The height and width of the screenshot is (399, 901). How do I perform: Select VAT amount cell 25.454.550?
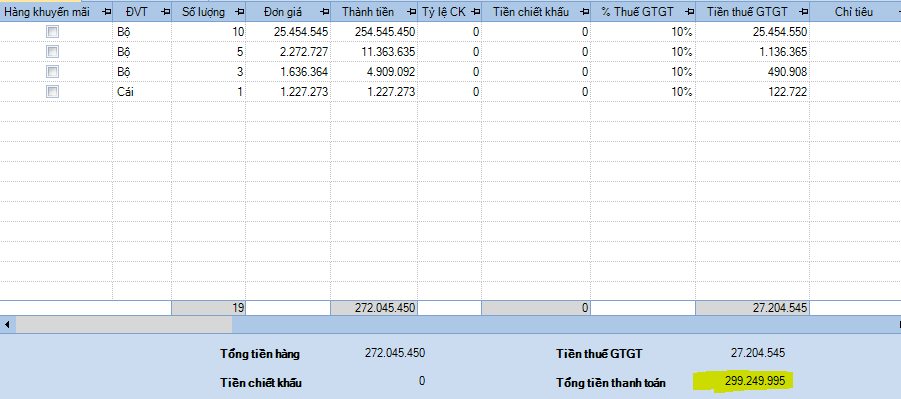click(753, 32)
